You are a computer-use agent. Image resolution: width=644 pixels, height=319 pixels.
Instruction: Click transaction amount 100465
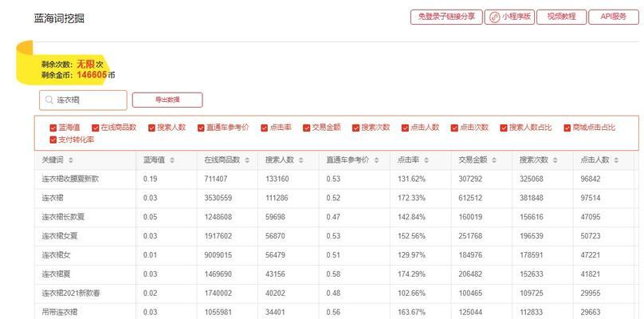[470, 293]
